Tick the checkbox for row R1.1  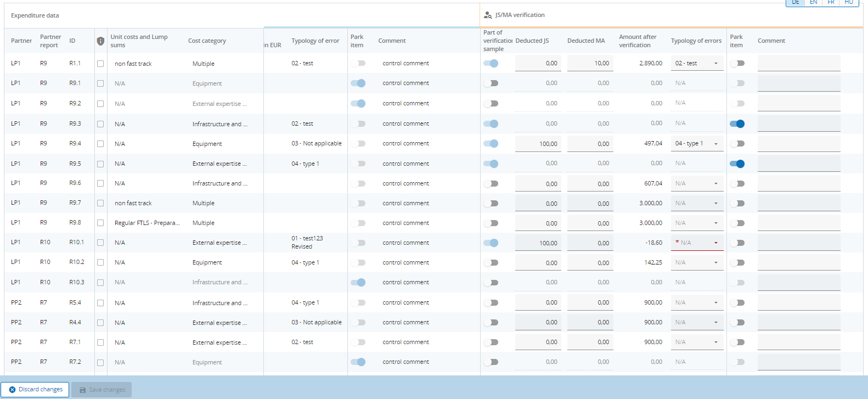coord(100,64)
